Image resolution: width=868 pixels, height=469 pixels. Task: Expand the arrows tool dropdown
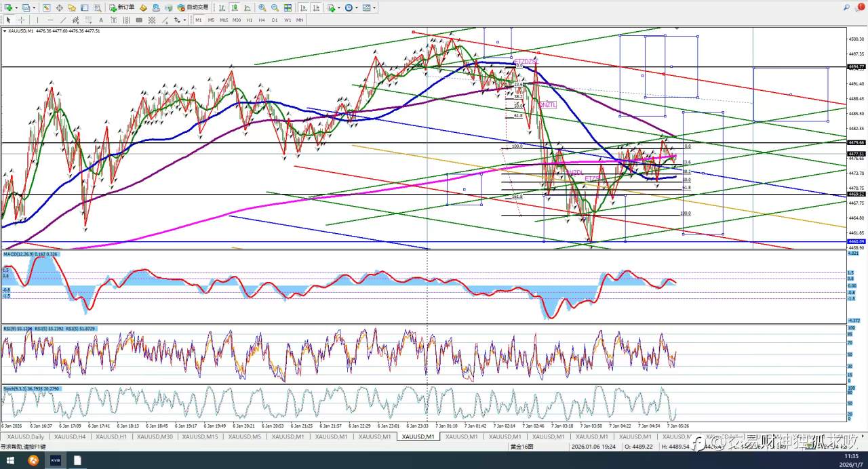pyautogui.click(x=184, y=20)
